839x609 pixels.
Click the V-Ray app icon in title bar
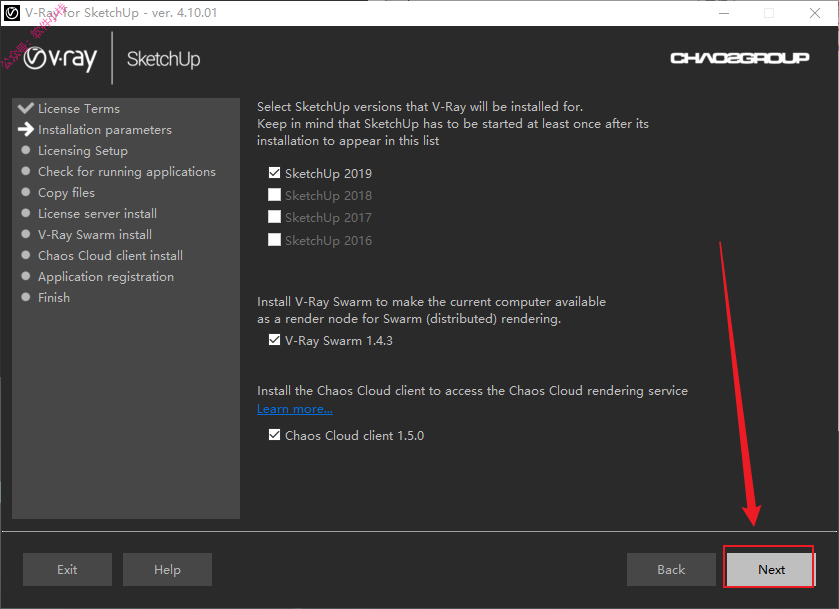12,13
